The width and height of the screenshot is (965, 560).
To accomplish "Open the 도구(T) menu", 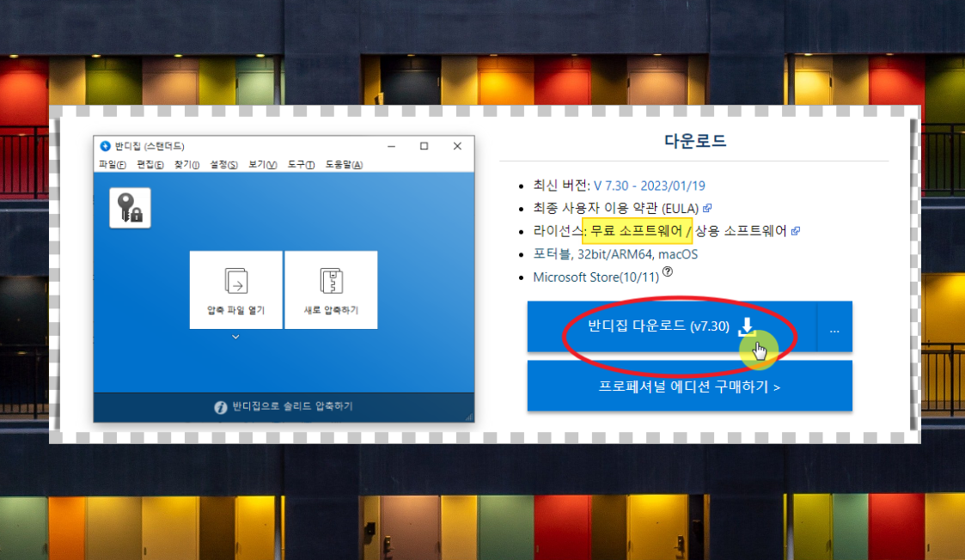I will [x=301, y=164].
